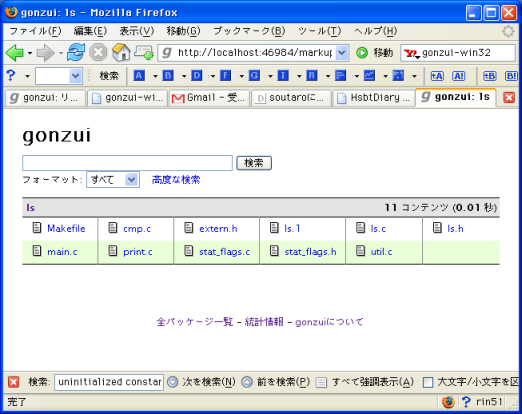Click the blue question mark toolbar icon
522x414 pixels.
11,76
